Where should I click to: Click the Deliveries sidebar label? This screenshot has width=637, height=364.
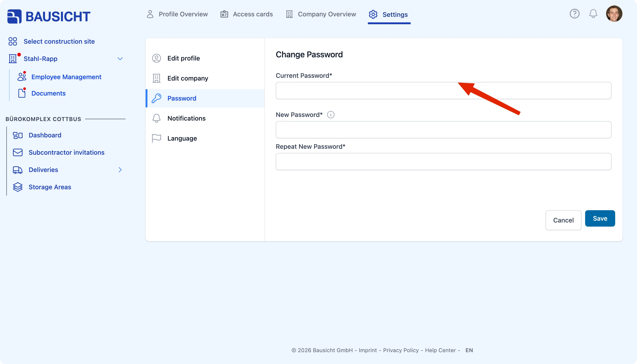(43, 170)
